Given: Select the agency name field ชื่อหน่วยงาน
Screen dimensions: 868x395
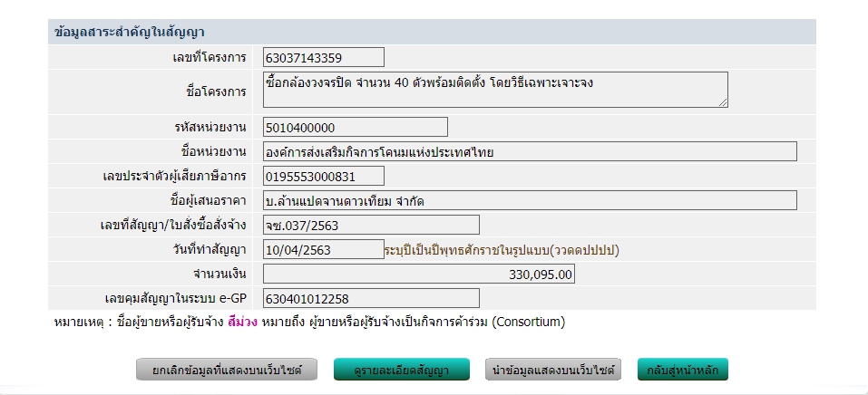Looking at the screenshot, I should pos(530,151).
